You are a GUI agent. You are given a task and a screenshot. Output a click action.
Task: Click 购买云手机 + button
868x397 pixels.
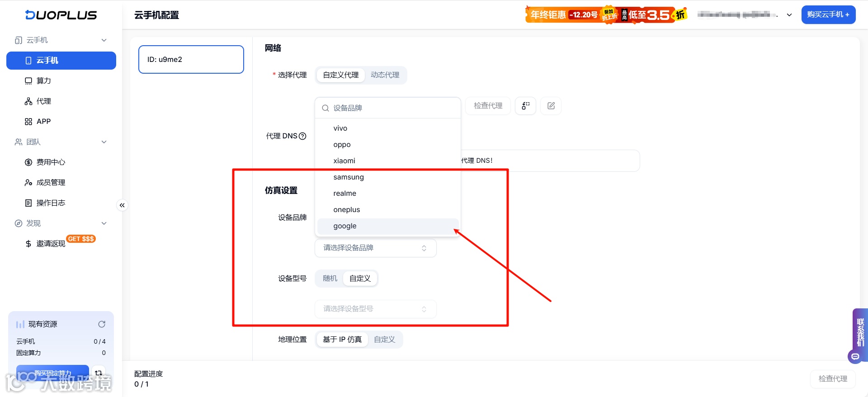[x=828, y=14]
